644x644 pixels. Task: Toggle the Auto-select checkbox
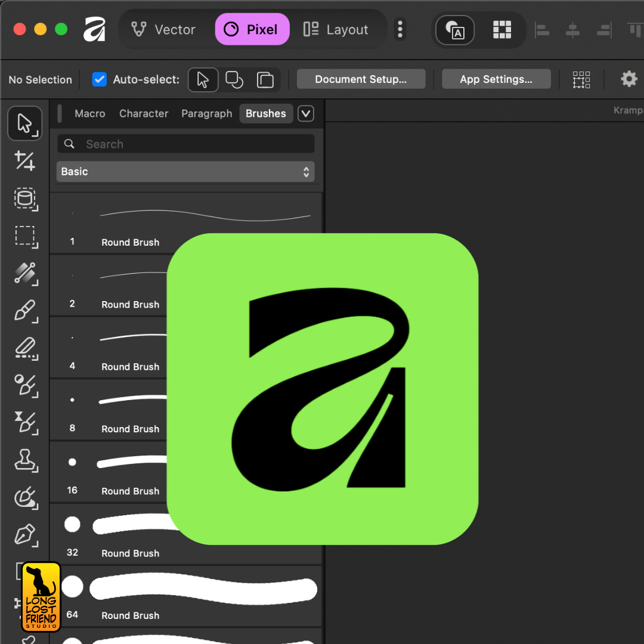tap(100, 79)
